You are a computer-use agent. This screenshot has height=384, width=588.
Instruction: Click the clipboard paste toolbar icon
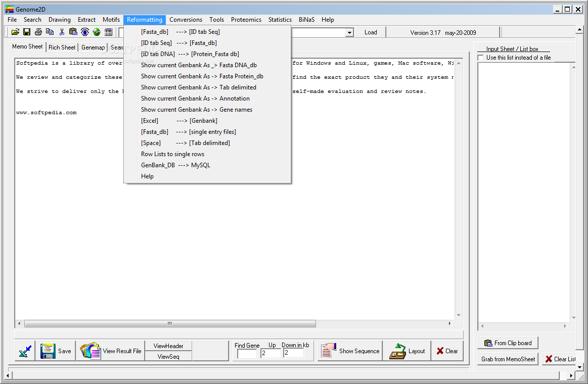[x=73, y=32]
